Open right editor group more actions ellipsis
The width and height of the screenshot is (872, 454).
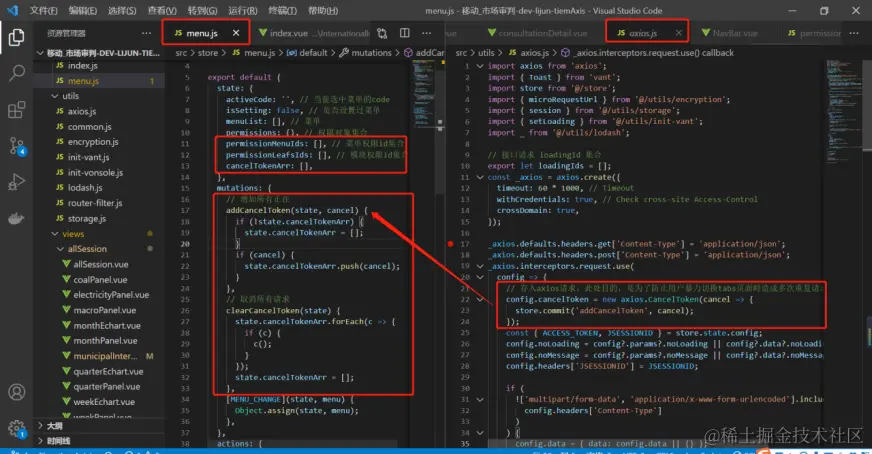(854, 33)
